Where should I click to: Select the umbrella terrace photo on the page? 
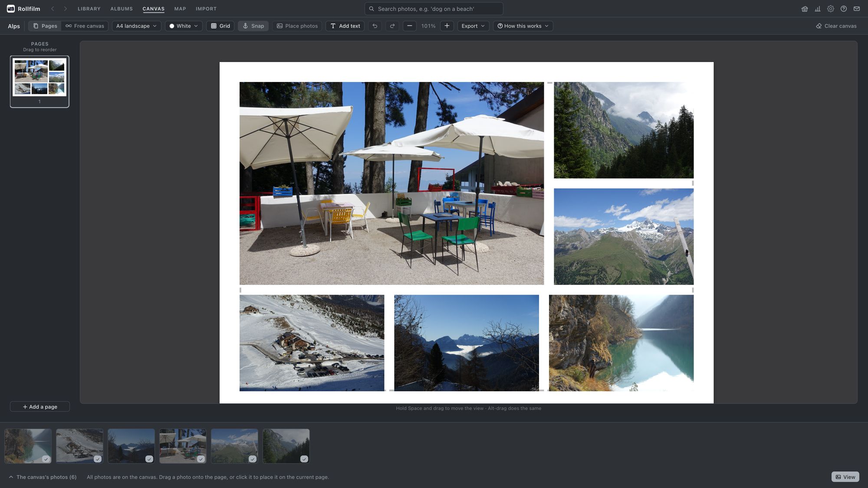391,183
